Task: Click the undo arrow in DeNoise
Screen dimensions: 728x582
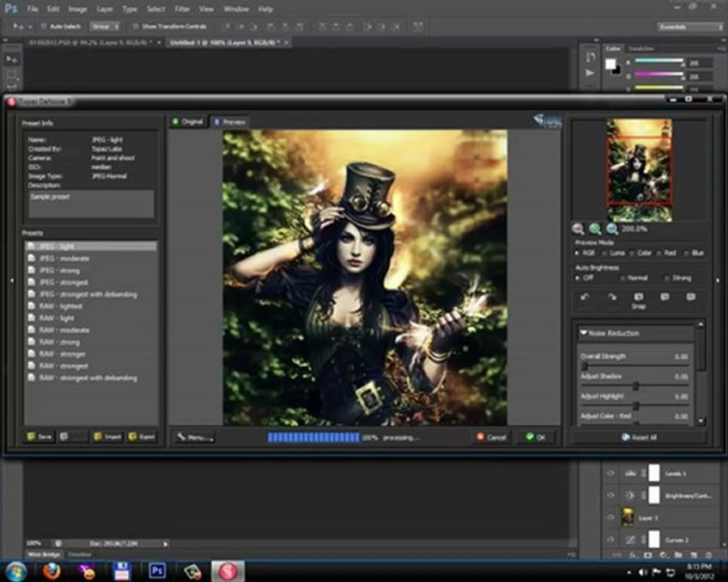Action: [585, 297]
